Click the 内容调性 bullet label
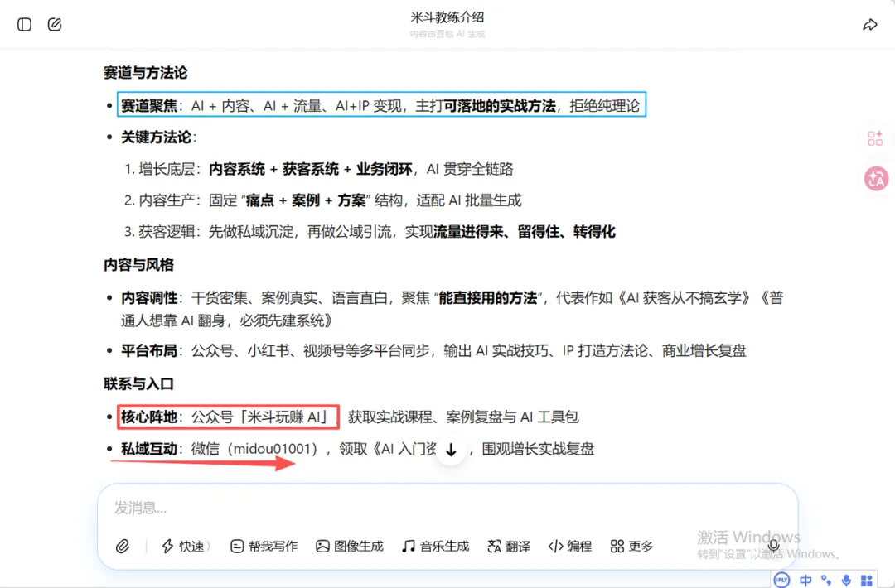This screenshot has height=588, width=895. [149, 297]
